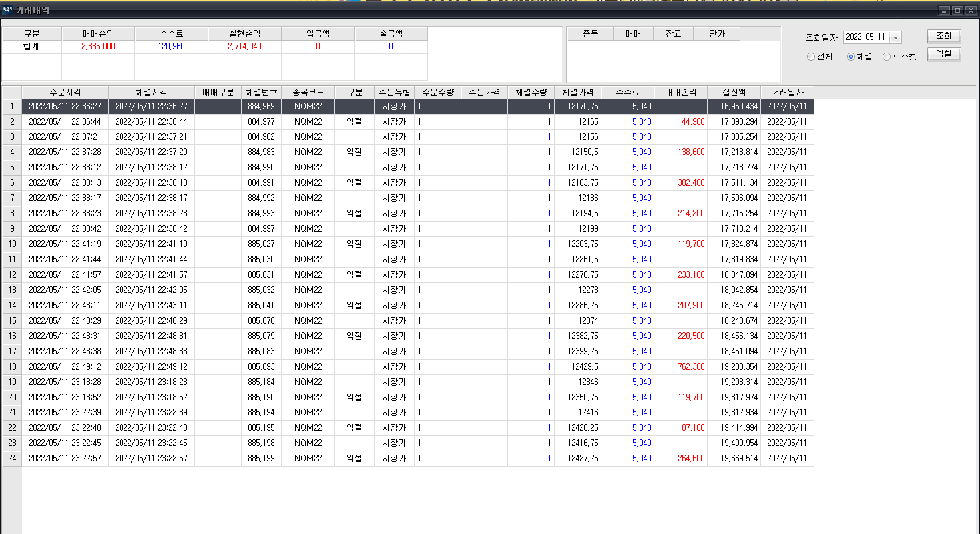Click 체결가격 cell 12374

(x=577, y=321)
